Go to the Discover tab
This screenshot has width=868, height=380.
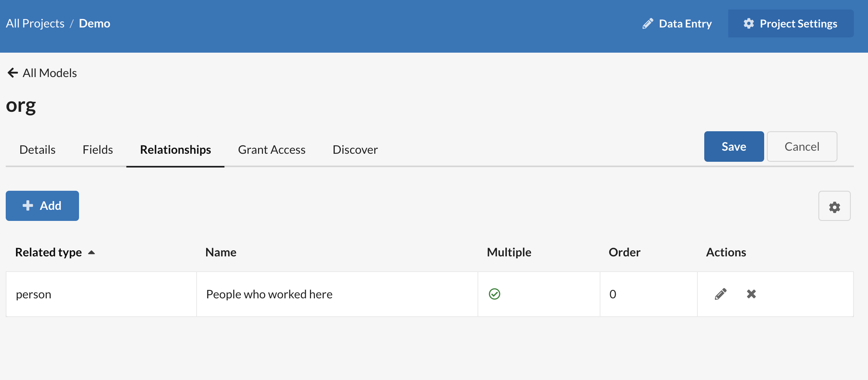pyautogui.click(x=355, y=150)
